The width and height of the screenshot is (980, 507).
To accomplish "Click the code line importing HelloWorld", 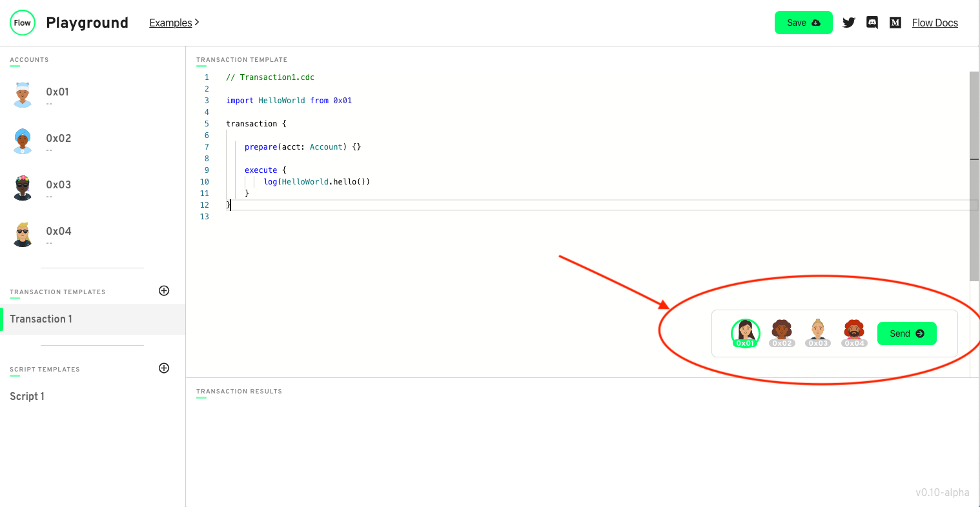I will click(x=289, y=101).
